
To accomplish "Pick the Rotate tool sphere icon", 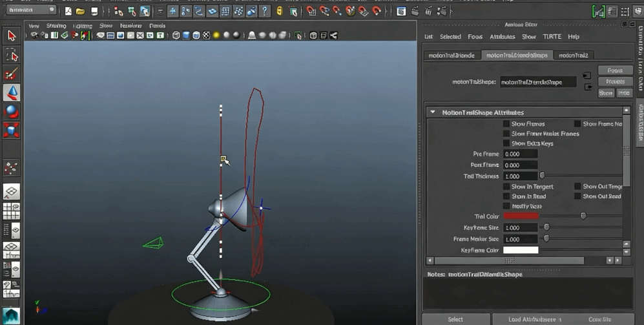I will pyautogui.click(x=11, y=112).
